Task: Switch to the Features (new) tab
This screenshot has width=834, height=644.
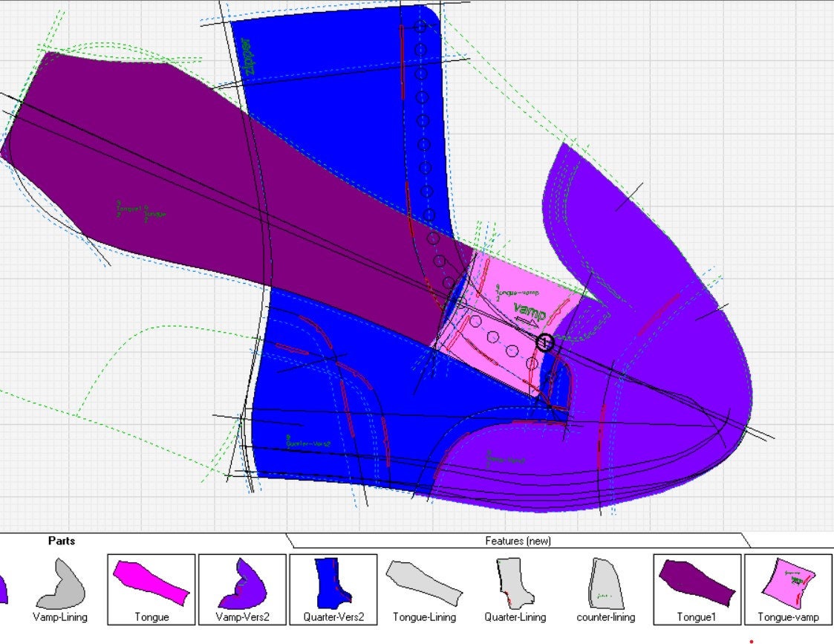Action: coord(518,541)
